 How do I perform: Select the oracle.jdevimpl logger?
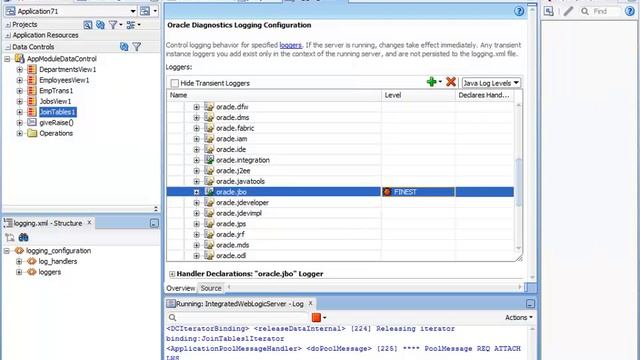point(239,213)
